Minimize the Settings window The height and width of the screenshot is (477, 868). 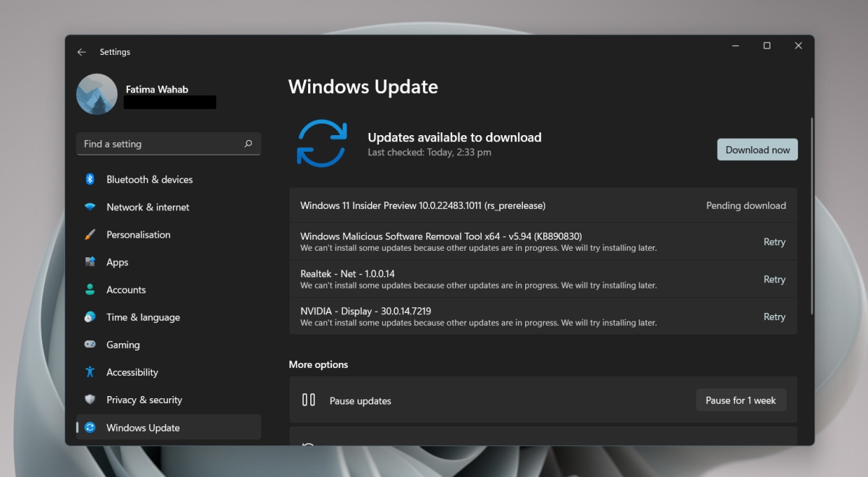pyautogui.click(x=736, y=46)
